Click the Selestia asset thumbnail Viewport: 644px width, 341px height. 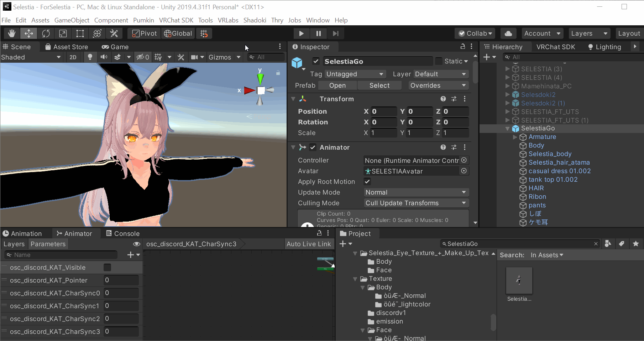pos(519,281)
